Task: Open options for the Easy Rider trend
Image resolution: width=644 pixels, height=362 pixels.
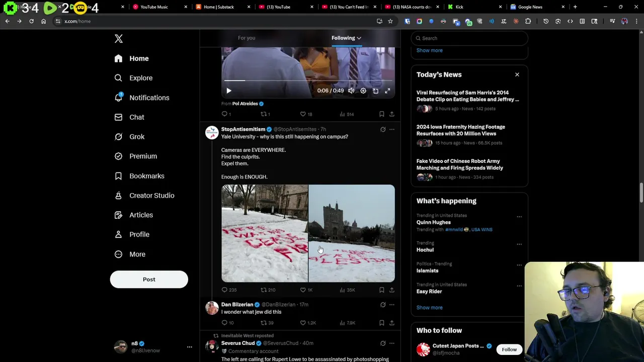Action: (519, 286)
